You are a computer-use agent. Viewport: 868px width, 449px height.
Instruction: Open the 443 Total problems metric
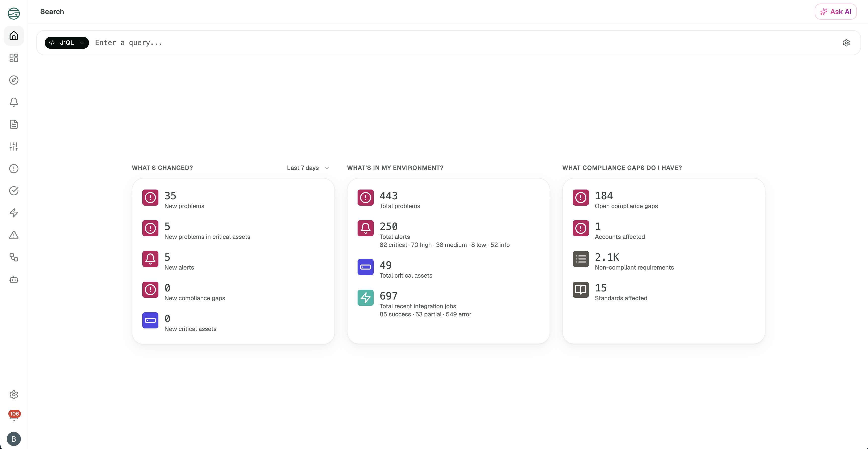(x=400, y=200)
